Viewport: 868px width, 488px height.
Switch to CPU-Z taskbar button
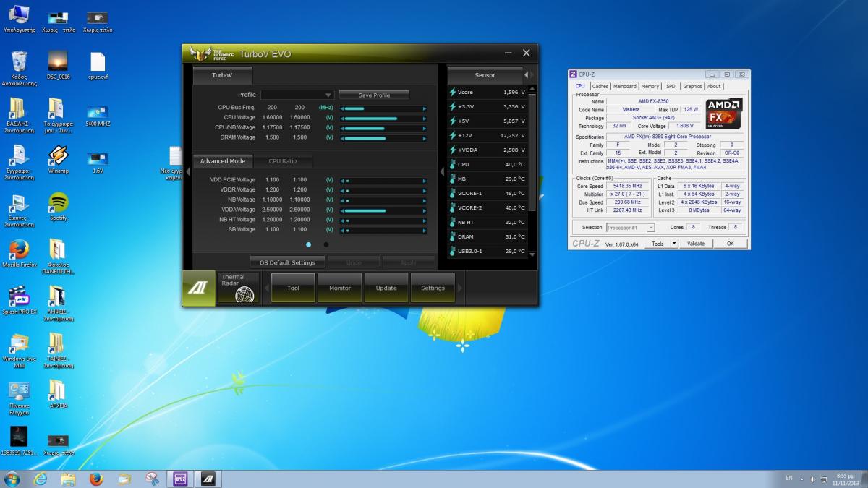[x=180, y=479]
